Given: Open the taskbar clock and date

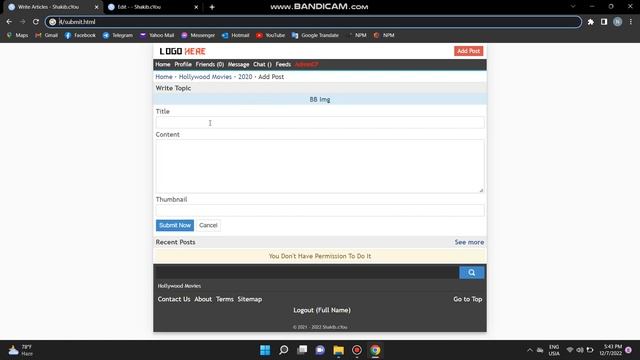Looking at the screenshot, I should point(611,350).
